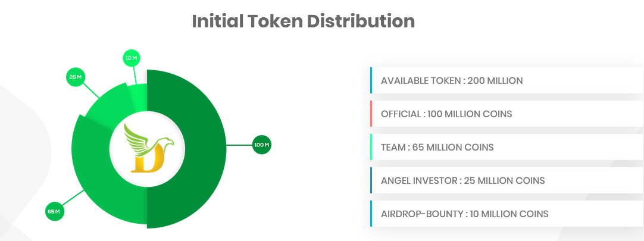This screenshot has height=241, width=644.
Task: Click the Airdrop-Bounty 10 Million Coins row
Action: click(x=506, y=214)
